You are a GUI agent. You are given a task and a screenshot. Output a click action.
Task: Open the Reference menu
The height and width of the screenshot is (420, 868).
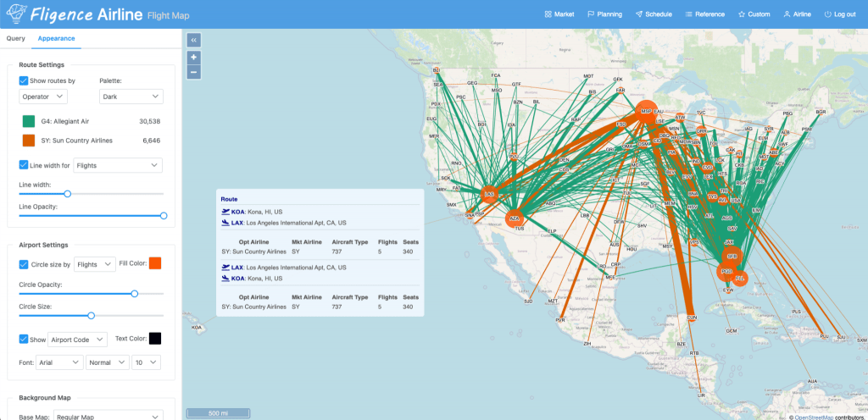coord(704,14)
